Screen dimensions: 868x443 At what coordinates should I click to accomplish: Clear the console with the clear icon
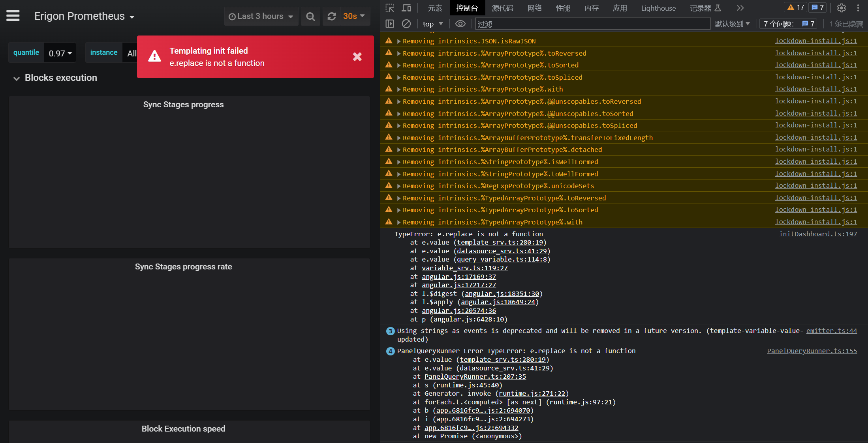(x=406, y=24)
